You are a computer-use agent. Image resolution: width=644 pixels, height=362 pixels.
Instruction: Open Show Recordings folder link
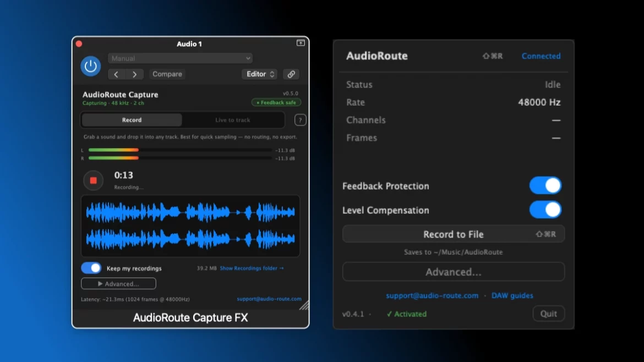pyautogui.click(x=252, y=268)
